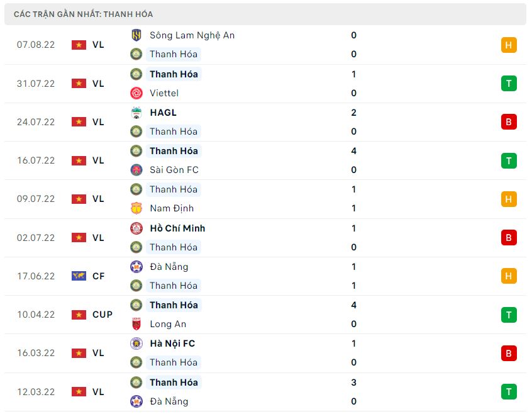Click the Viettel club crest icon
This screenshot has height=419, width=532.
[x=136, y=93]
